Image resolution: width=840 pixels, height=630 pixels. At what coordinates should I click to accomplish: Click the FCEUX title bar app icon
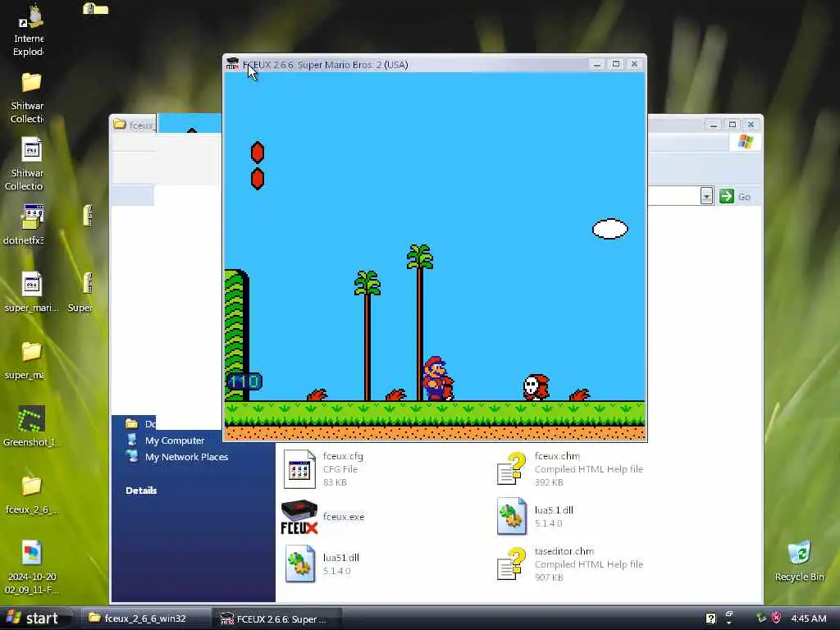coord(232,64)
